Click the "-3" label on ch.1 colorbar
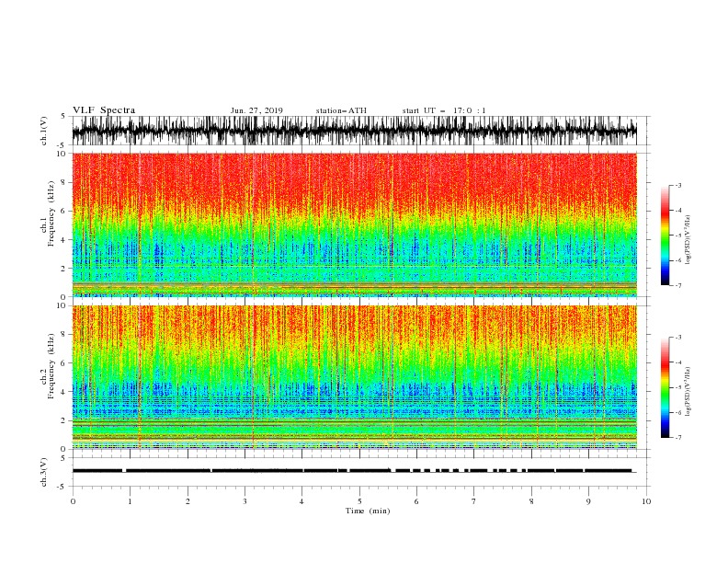The width and height of the screenshot is (728, 563). (677, 186)
